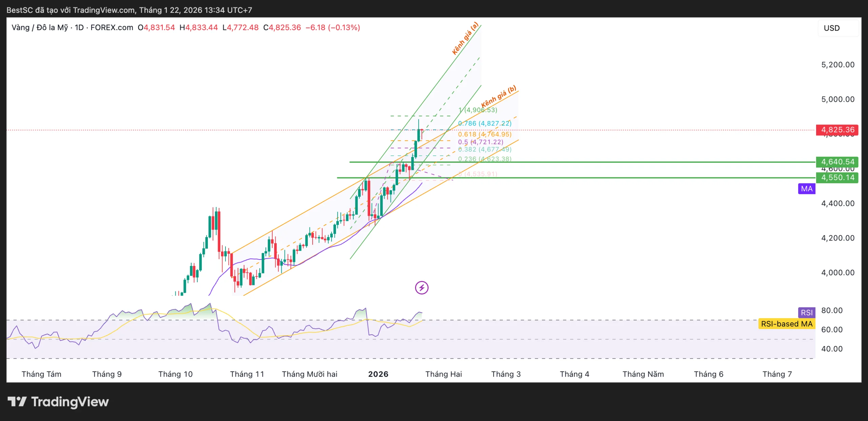Click the TradingView logo icon at bottom
The image size is (868, 421).
(x=17, y=402)
